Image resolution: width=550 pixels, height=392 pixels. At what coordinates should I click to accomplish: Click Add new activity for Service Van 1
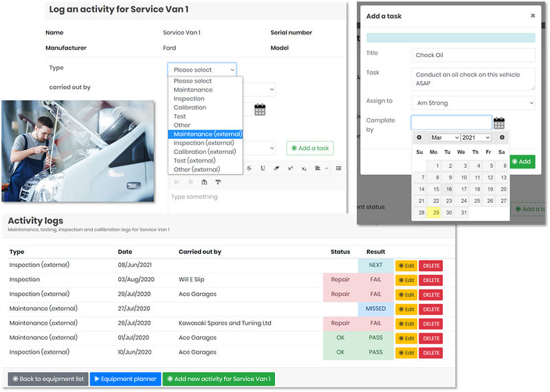click(218, 379)
